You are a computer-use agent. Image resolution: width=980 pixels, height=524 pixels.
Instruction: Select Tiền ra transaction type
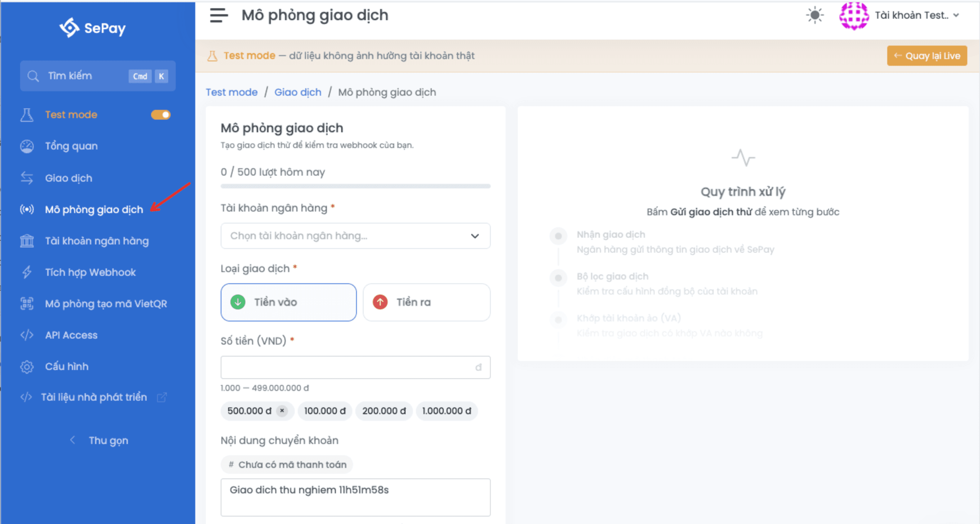tap(426, 302)
